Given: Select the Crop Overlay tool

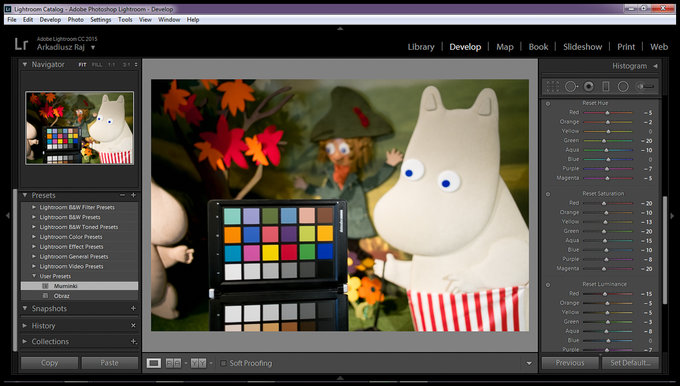Looking at the screenshot, I should [552, 86].
